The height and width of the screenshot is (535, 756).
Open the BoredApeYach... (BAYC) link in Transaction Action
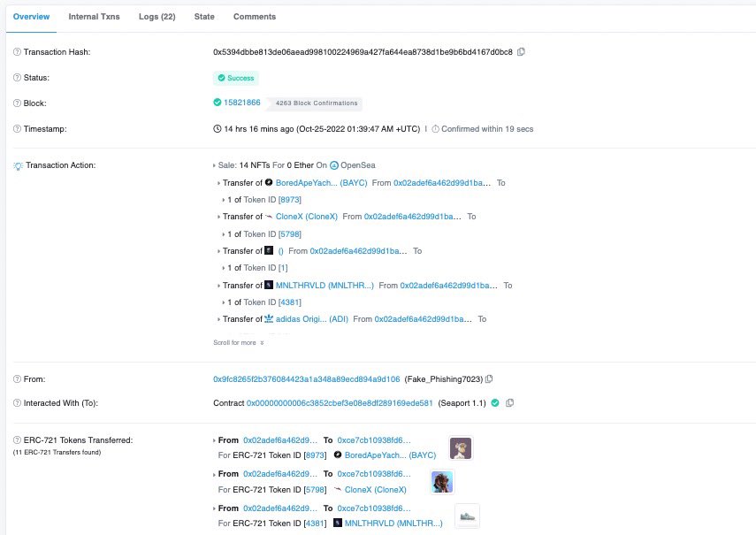(x=322, y=183)
